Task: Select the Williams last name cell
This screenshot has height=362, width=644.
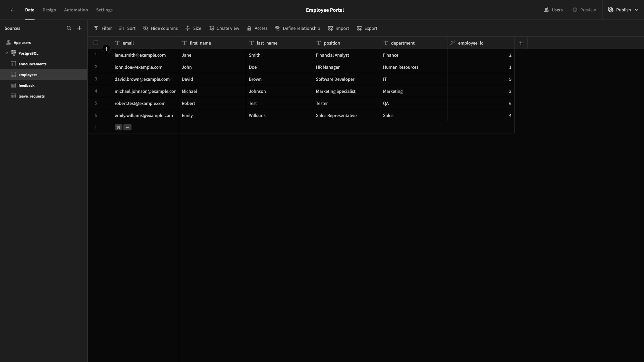Action: pos(279,115)
